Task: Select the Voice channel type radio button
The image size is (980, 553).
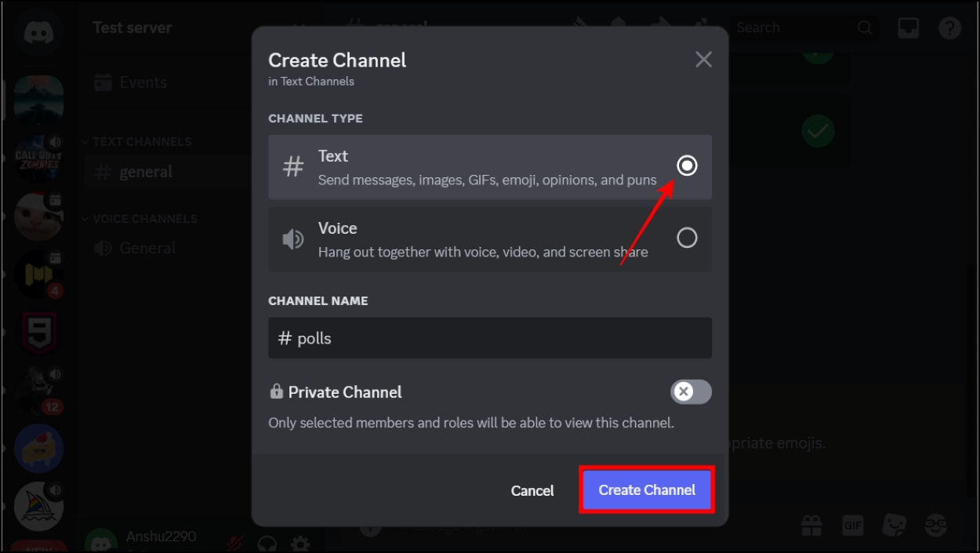Action: click(x=687, y=238)
